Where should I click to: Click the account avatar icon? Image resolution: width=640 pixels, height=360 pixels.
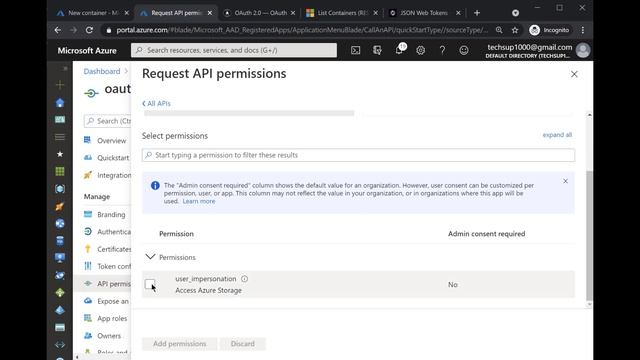(583, 51)
